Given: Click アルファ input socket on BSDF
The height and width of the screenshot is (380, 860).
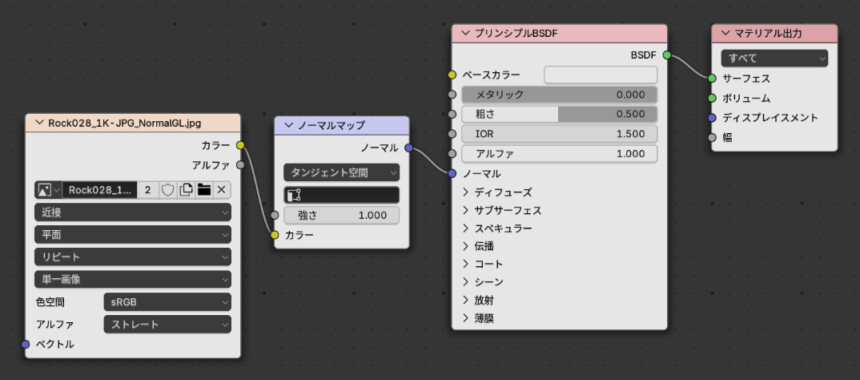Looking at the screenshot, I should (x=452, y=154).
